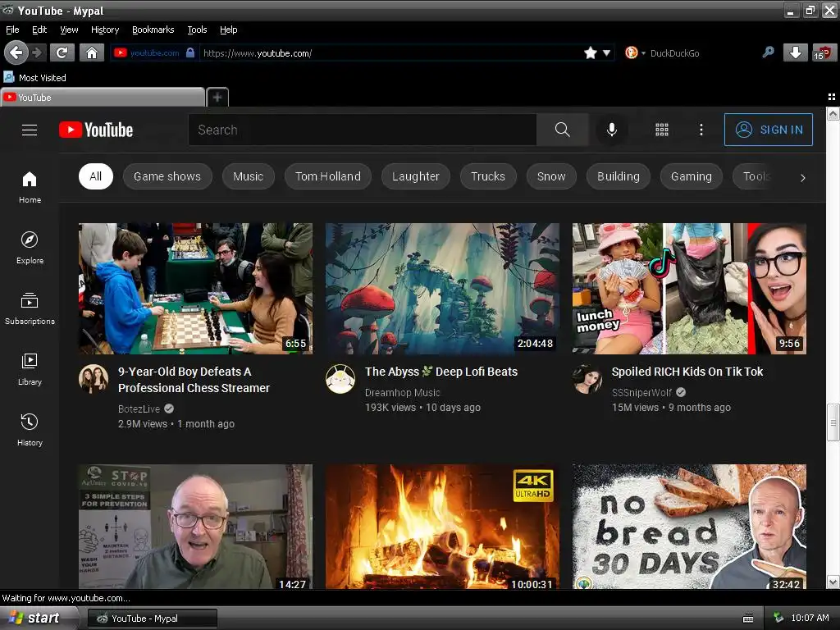Click the browser Back arrow
Screen dimensions: 840x630
tap(16, 52)
